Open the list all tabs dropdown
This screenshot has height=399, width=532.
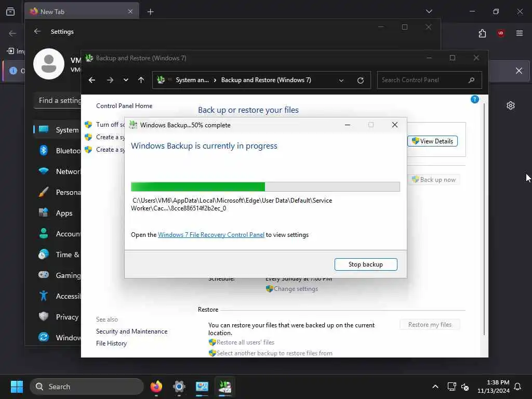click(429, 11)
